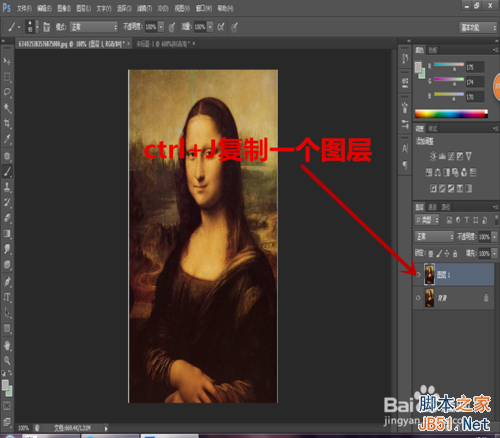Toggle Quick Mask mode in toolbox
Viewport: 500px width, 438px height.
[x=7, y=406]
